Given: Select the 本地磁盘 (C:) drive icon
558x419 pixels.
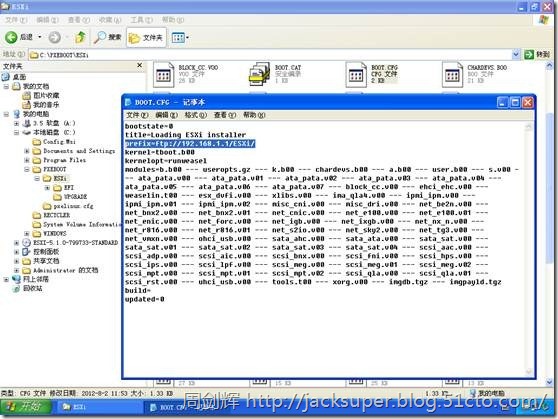Looking at the screenshot, I should pos(26,132).
